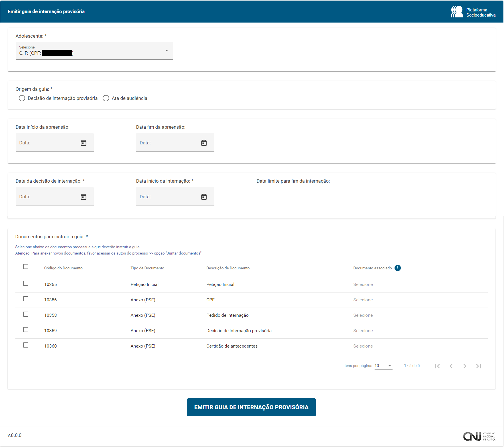This screenshot has width=504, height=448.
Task: Click document code 10355
Action: [50, 284]
